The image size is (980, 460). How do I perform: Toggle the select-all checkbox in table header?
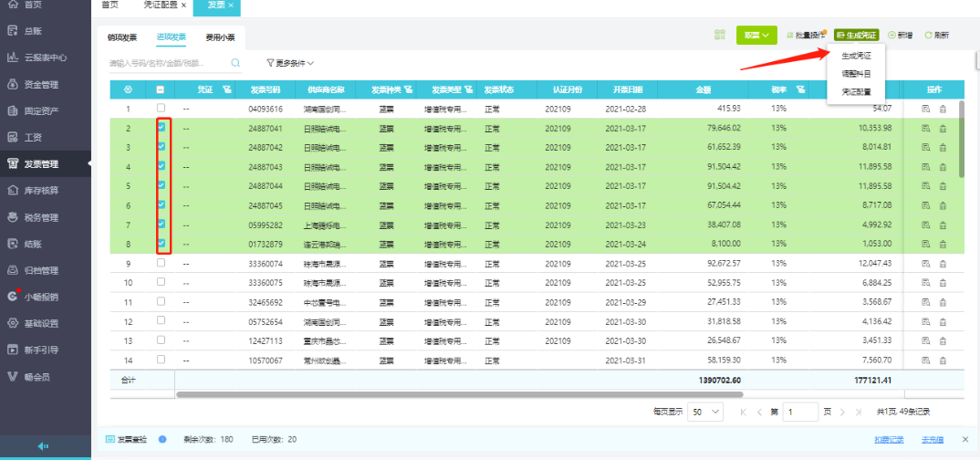point(161,90)
